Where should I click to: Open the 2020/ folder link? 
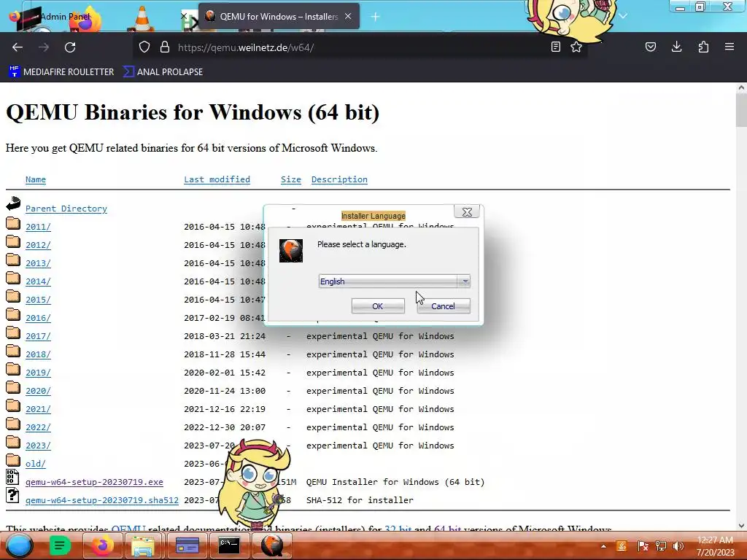tap(38, 391)
